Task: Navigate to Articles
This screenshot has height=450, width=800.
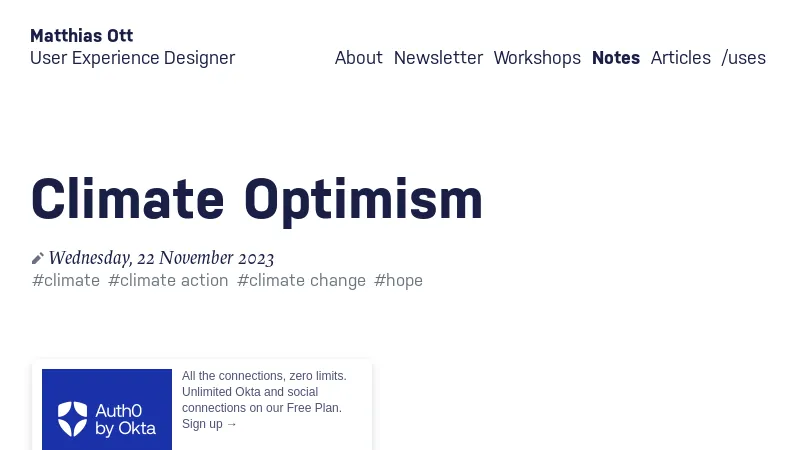Action: (x=680, y=58)
